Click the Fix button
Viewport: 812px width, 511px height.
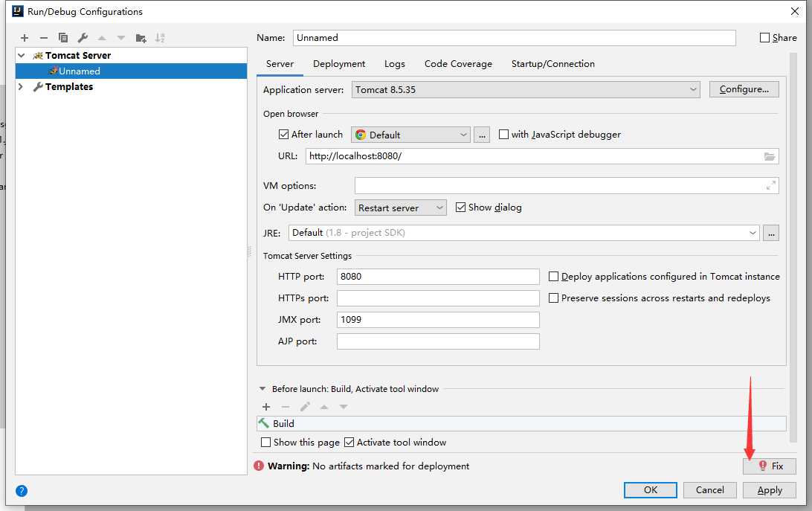coord(770,466)
